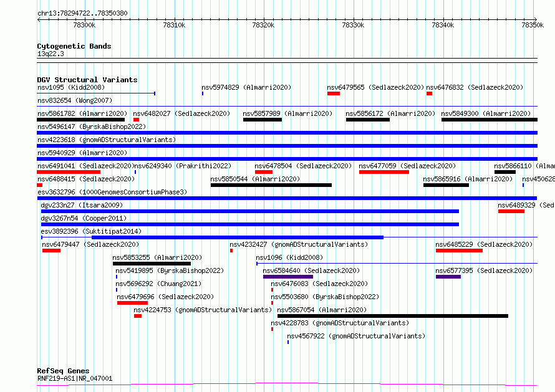Click blue bar of dgv3267n54 (Cooper2011)
This screenshot has height=392, width=555.
[x=250, y=224]
